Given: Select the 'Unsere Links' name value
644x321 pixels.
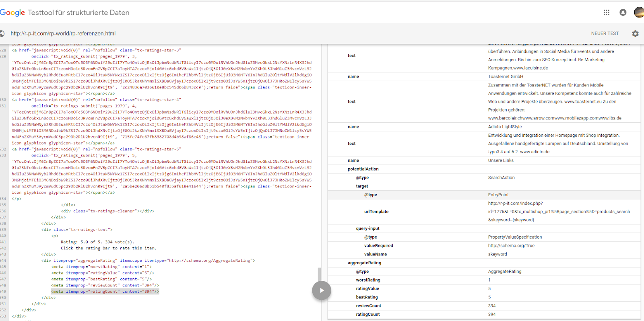Looking at the screenshot, I should (501, 160).
